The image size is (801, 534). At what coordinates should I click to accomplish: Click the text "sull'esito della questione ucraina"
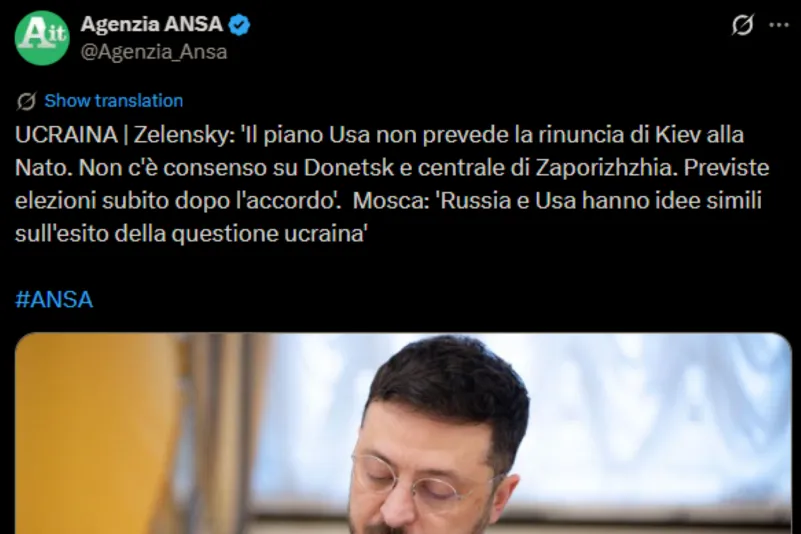click(x=191, y=234)
